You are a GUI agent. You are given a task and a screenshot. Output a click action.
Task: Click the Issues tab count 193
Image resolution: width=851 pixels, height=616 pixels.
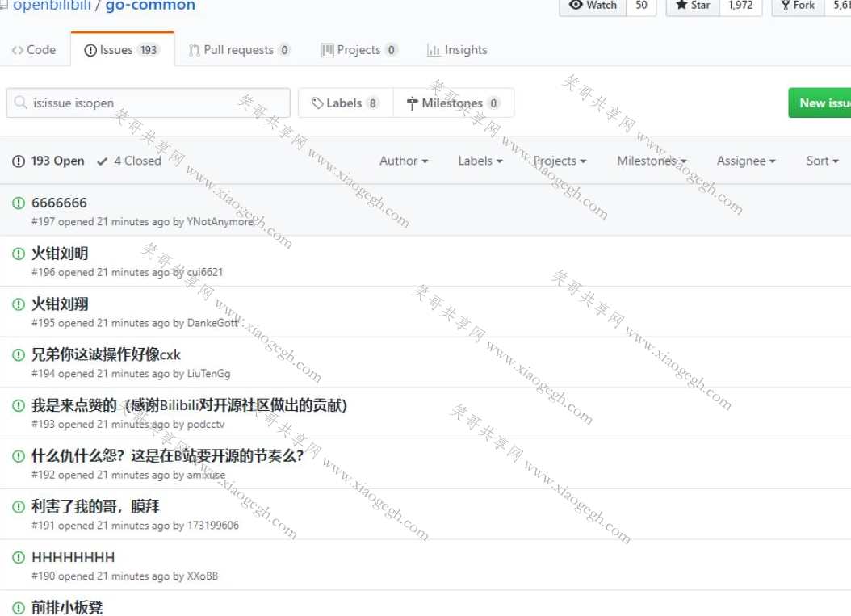click(x=149, y=50)
